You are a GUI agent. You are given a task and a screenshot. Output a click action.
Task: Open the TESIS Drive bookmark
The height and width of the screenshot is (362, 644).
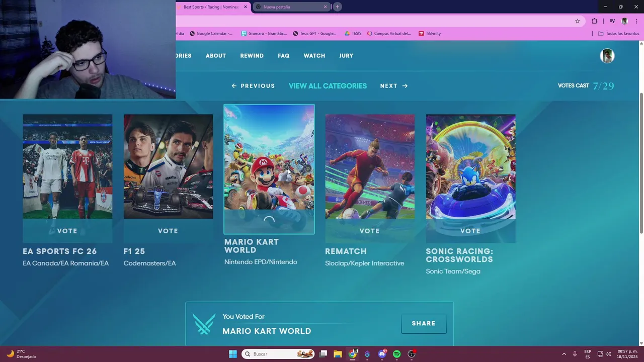tap(353, 34)
